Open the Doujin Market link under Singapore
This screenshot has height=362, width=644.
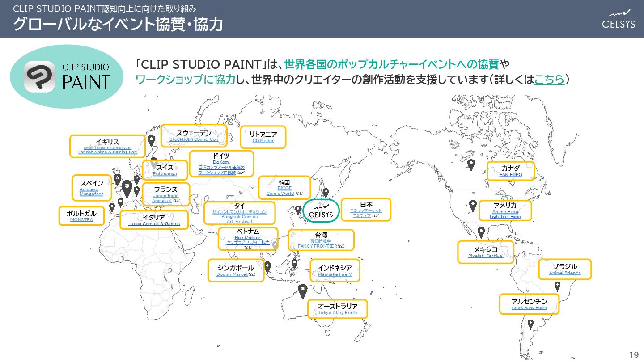pyautogui.click(x=232, y=274)
